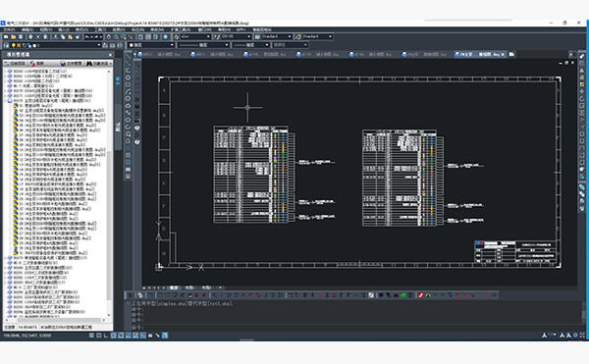Switch to the 模型 layout tab
The width and height of the screenshot is (589, 364).
(174, 287)
